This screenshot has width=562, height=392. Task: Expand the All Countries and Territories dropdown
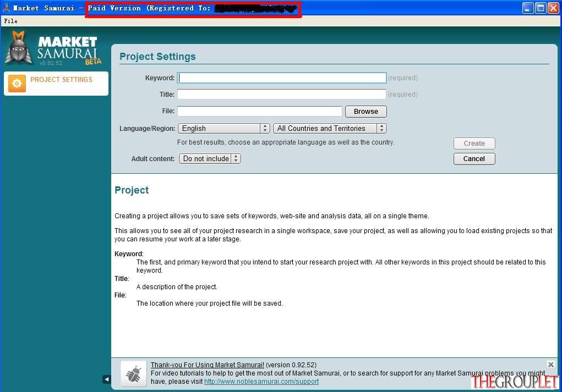[330, 128]
